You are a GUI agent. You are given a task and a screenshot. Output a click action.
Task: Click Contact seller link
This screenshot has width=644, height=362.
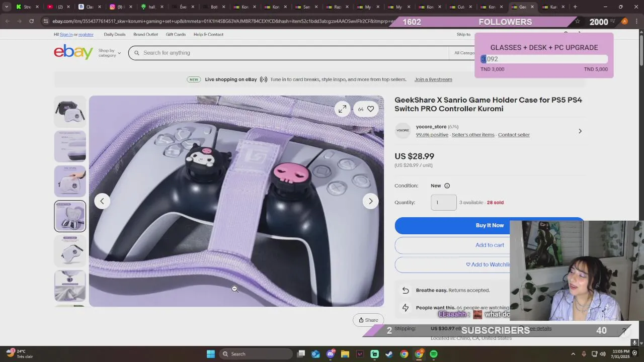(514, 135)
